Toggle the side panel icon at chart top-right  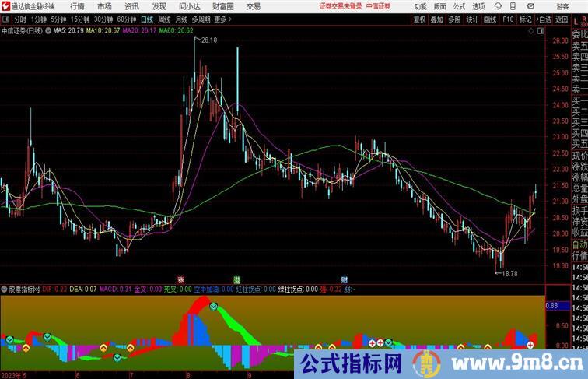(x=541, y=31)
